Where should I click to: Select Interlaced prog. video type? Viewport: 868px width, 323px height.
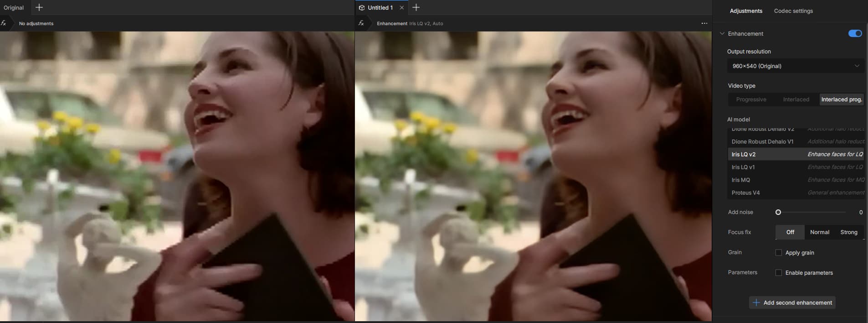coord(842,99)
